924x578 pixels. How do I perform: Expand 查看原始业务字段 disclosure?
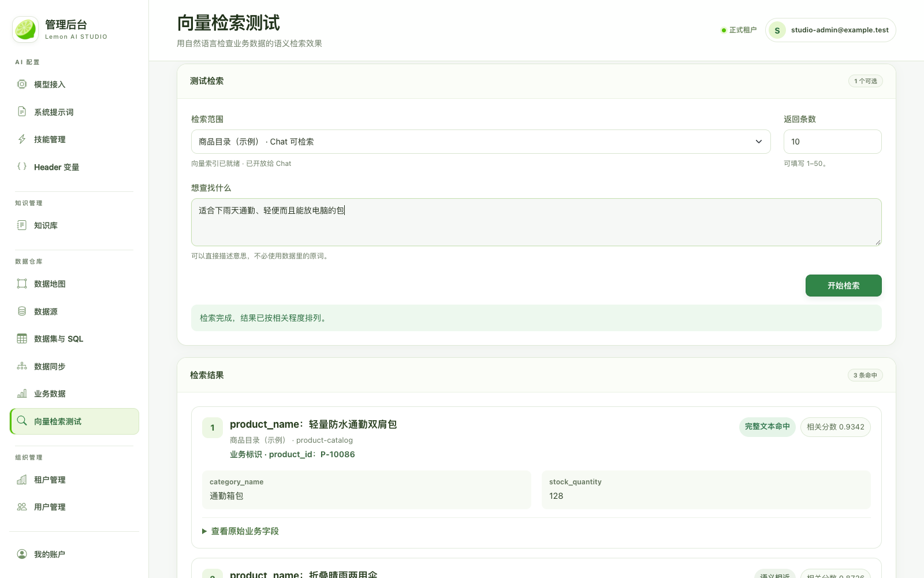240,531
